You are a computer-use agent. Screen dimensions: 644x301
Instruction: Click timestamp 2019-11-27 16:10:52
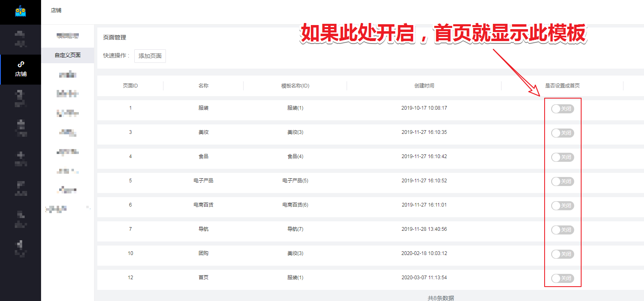(x=424, y=180)
